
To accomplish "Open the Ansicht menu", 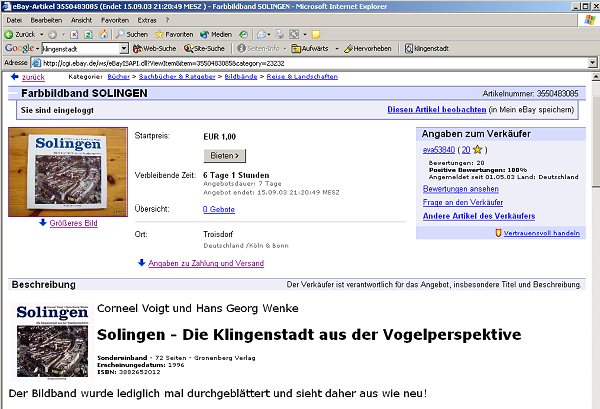I will (81, 20).
